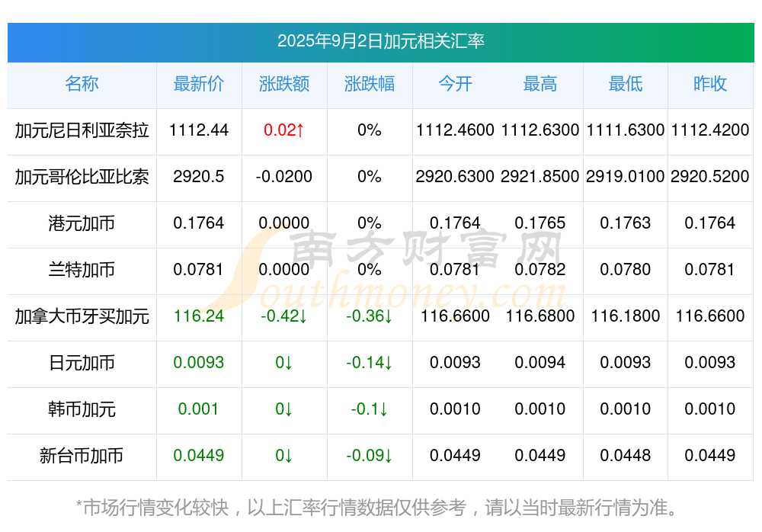Click latest price 2920.5
Viewport: 762px width, 532px height.
coord(199,177)
